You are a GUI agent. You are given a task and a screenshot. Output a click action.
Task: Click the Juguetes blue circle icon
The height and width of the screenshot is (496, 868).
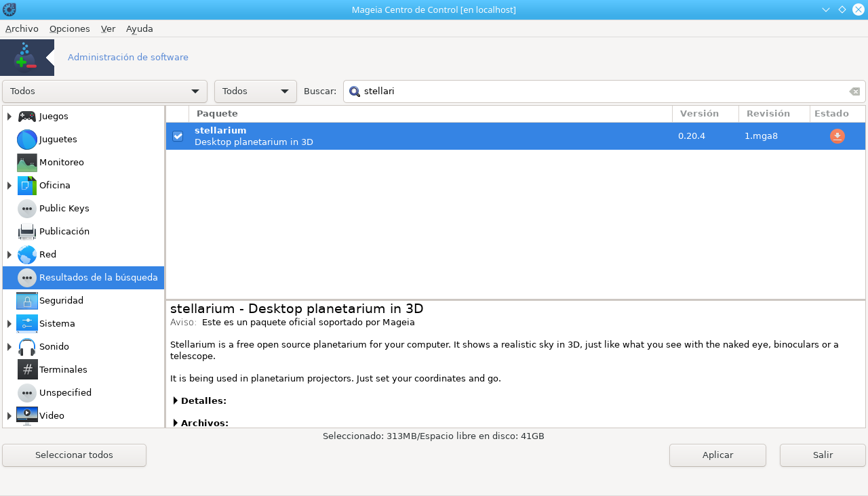(x=27, y=140)
